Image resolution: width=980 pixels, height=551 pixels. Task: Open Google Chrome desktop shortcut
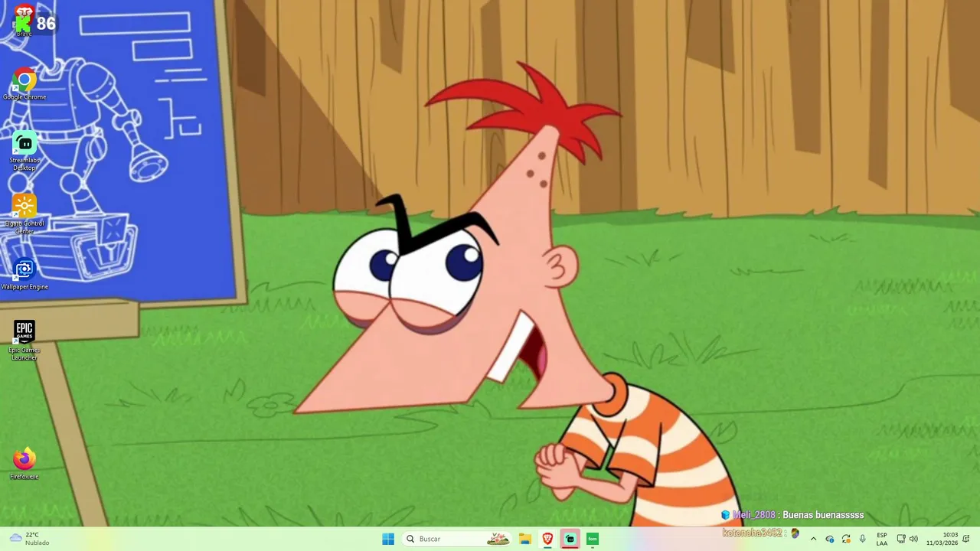tap(24, 84)
